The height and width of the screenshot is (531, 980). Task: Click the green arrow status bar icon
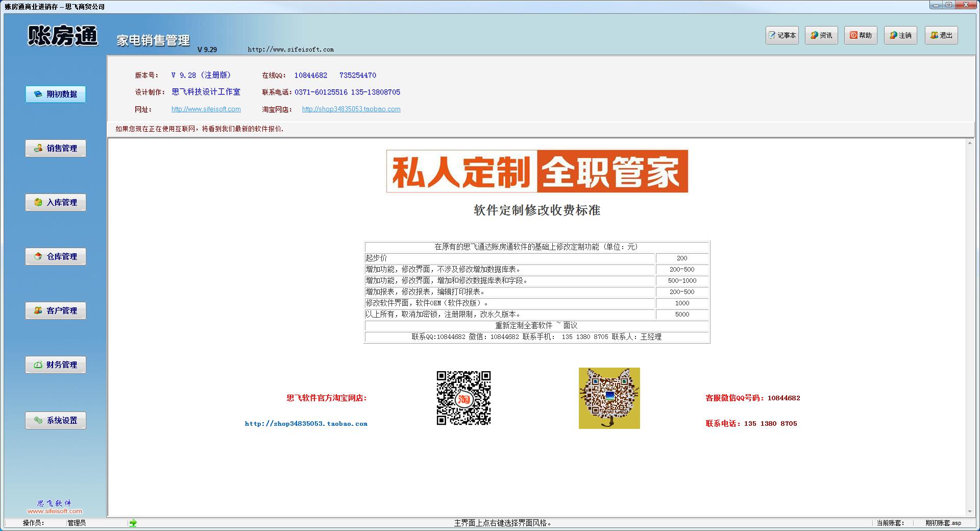[x=133, y=523]
